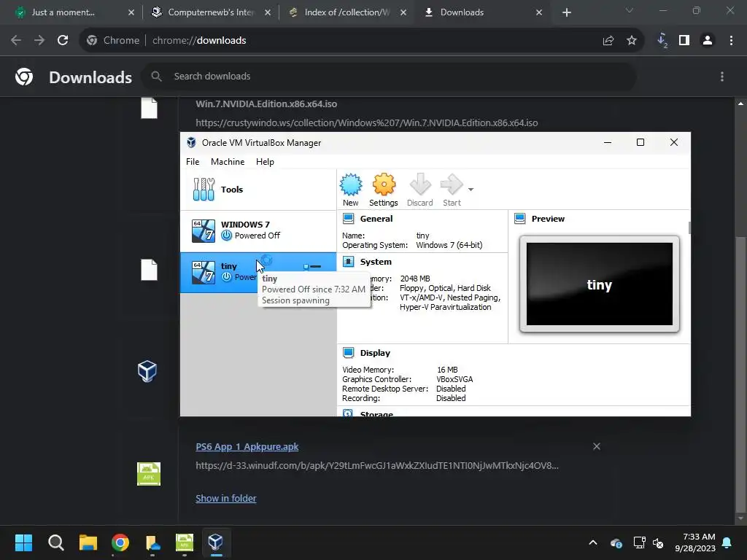Click the Display section header icon

[x=348, y=353]
